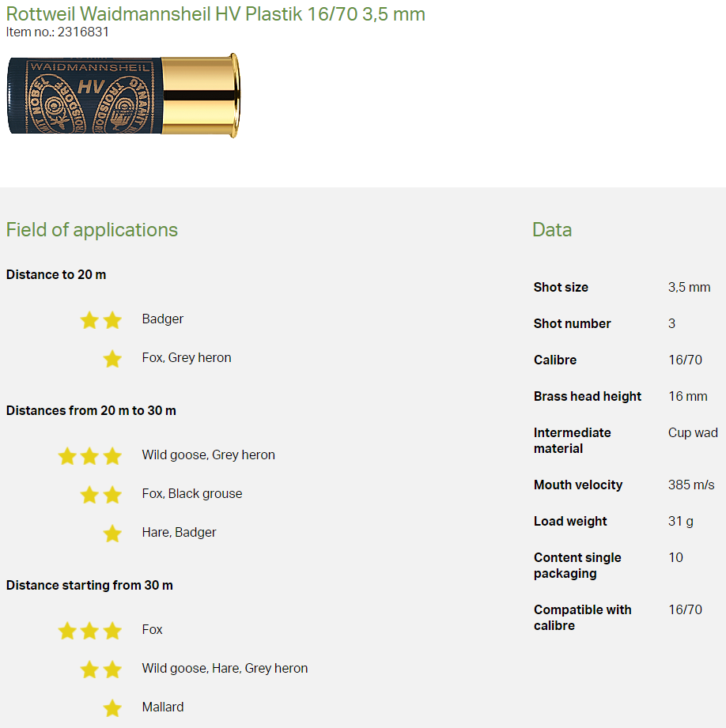The width and height of the screenshot is (726, 728).
Task: Select the Distance starting from 30 m subheading
Action: click(x=89, y=586)
